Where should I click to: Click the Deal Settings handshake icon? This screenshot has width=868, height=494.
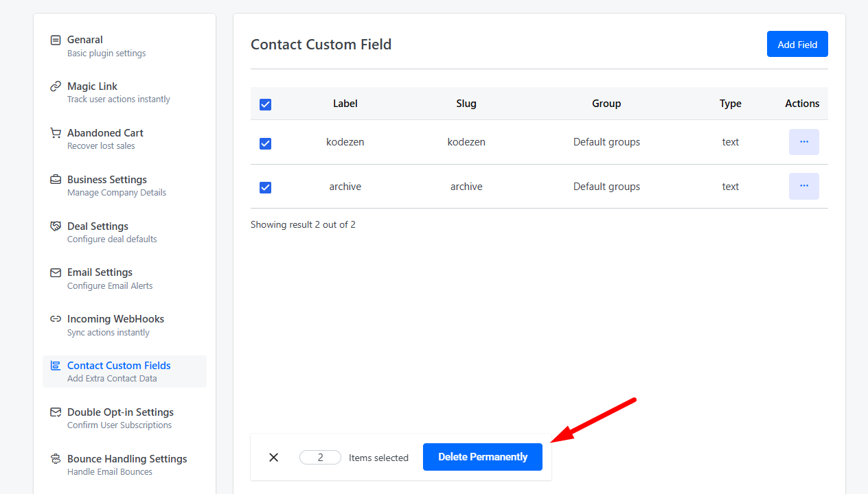tap(56, 226)
